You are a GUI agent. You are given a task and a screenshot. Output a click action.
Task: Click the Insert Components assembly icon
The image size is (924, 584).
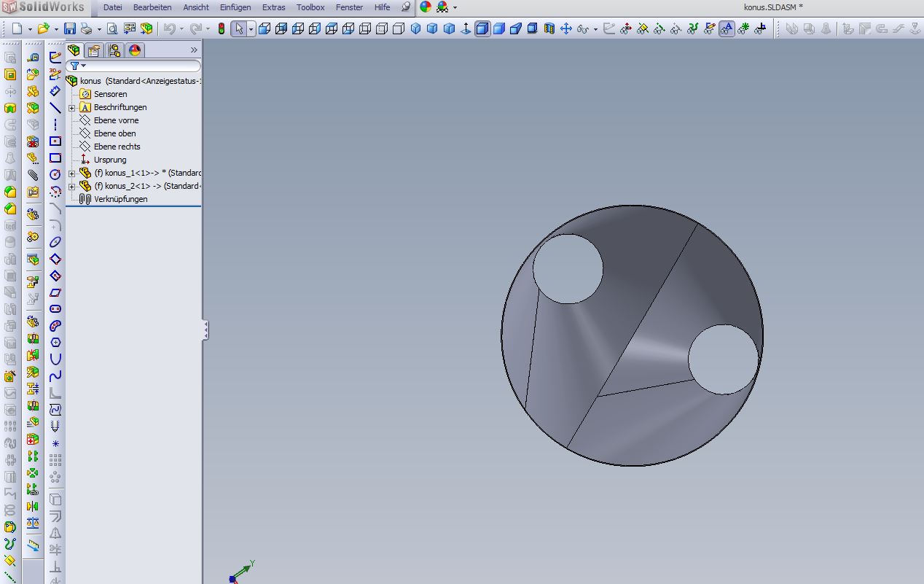33,74
